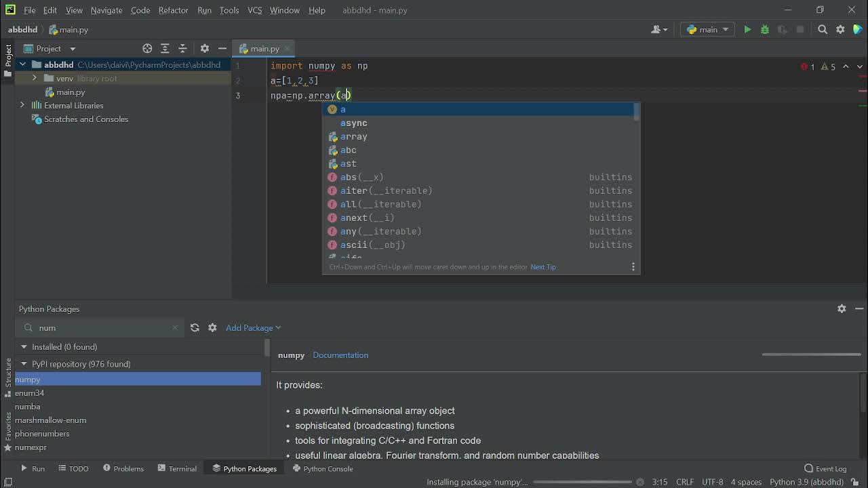Click CRLF line separator in status bar
868x488 pixels.
point(685,482)
